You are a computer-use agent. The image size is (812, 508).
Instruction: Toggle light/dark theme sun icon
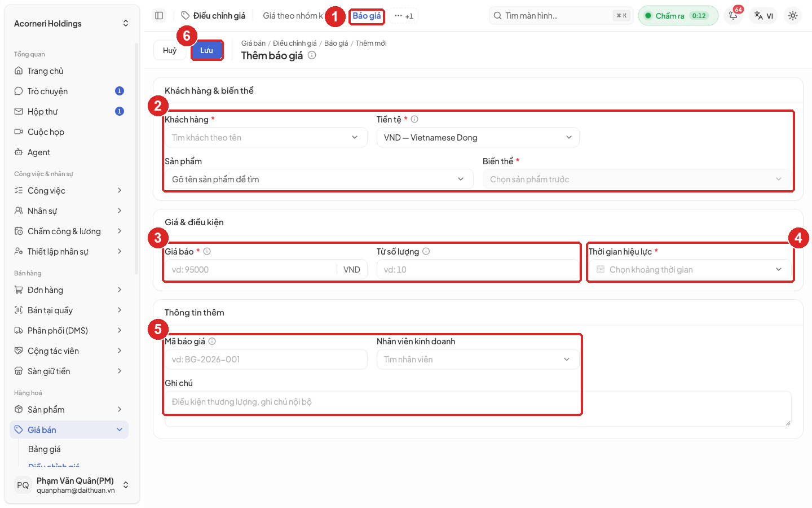(x=793, y=16)
